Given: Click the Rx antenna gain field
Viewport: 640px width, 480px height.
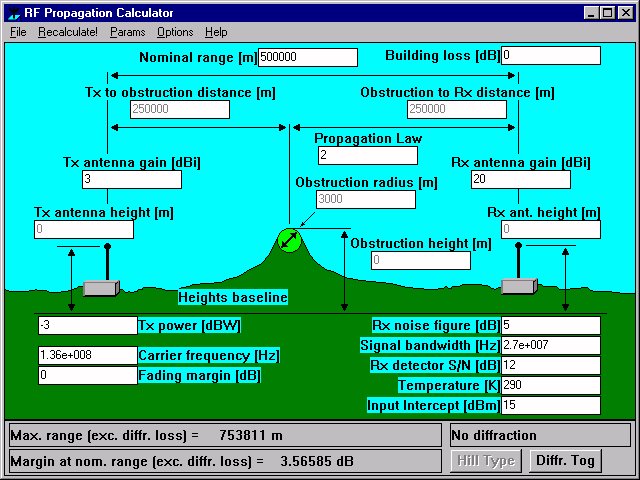Looking at the screenshot, I should click(520, 179).
